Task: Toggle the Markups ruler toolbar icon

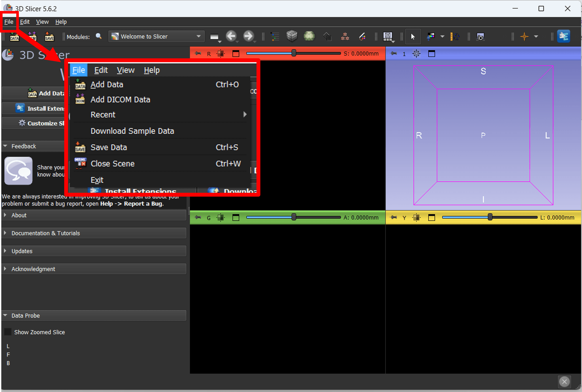Action: click(x=454, y=37)
